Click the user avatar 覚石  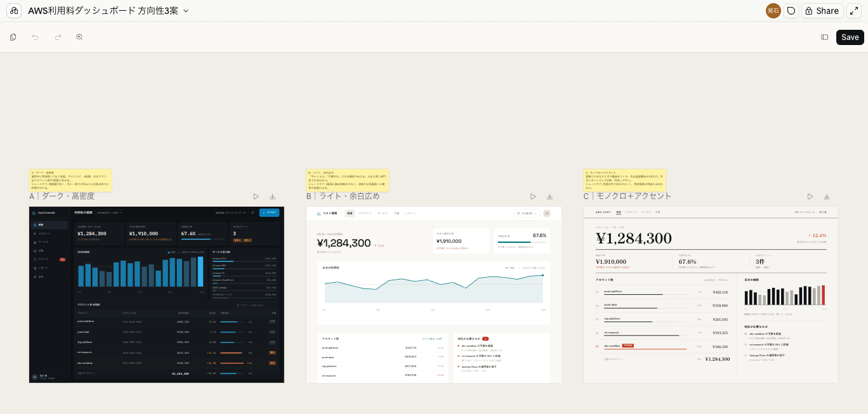[x=773, y=11]
